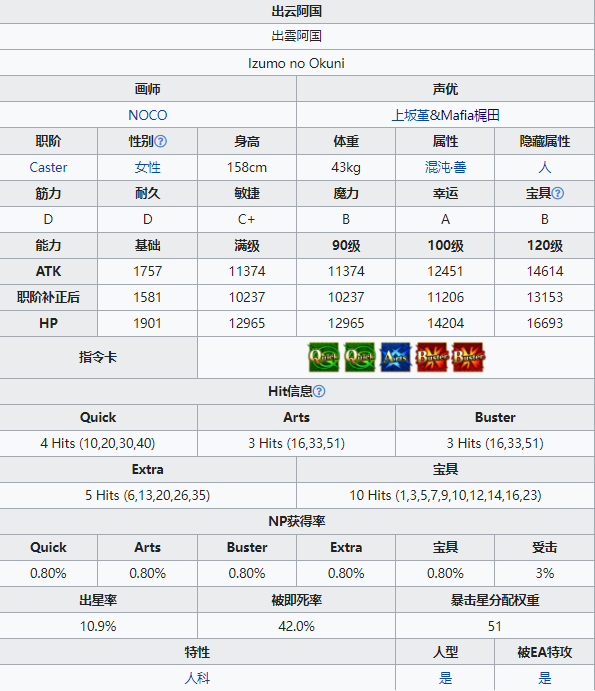Click the 被即死率 header
This screenshot has width=595, height=691.
coord(297,600)
